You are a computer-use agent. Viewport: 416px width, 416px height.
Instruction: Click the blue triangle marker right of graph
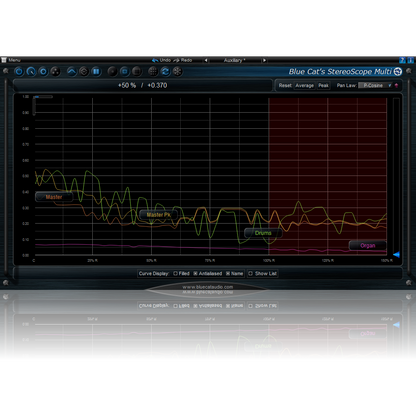point(396,255)
